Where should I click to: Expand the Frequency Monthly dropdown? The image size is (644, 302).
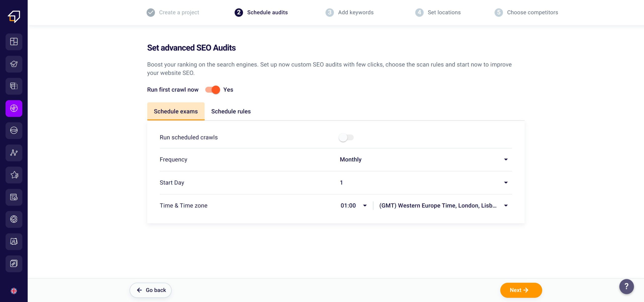click(x=424, y=160)
